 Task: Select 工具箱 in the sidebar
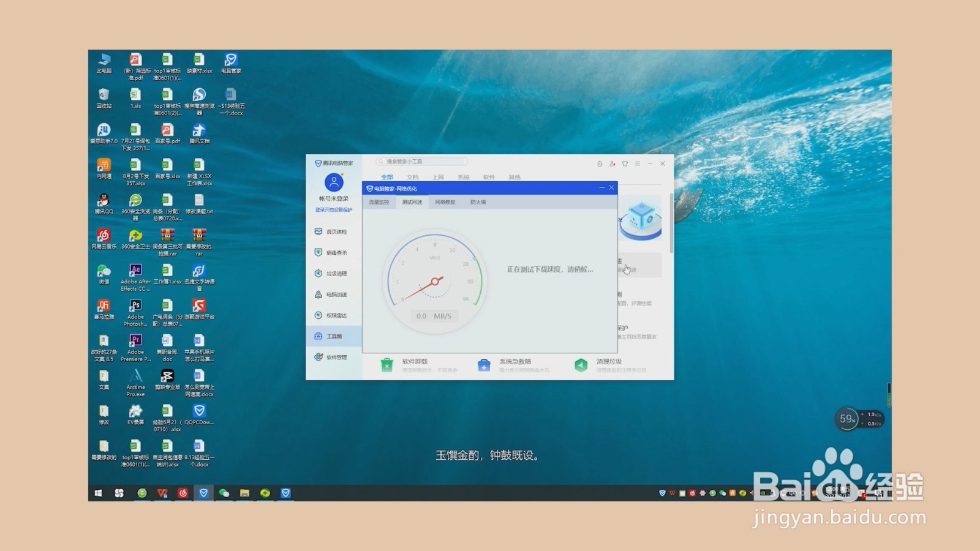pos(334,336)
